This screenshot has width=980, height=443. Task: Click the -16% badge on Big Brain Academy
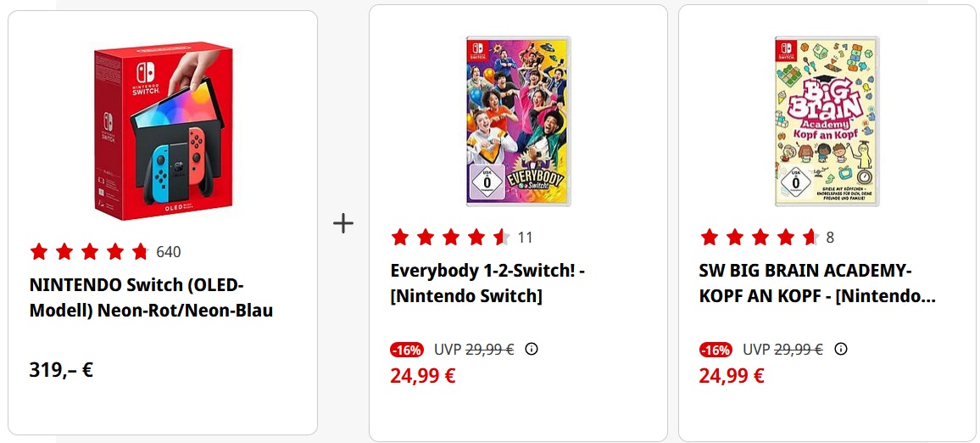(x=716, y=350)
